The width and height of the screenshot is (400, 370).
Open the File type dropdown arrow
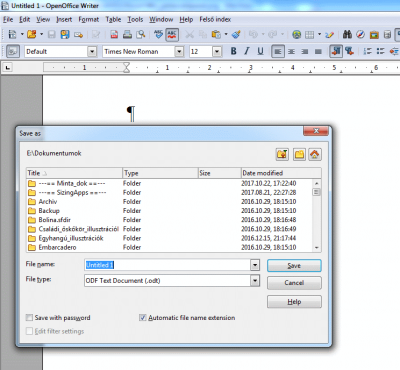[x=255, y=281]
